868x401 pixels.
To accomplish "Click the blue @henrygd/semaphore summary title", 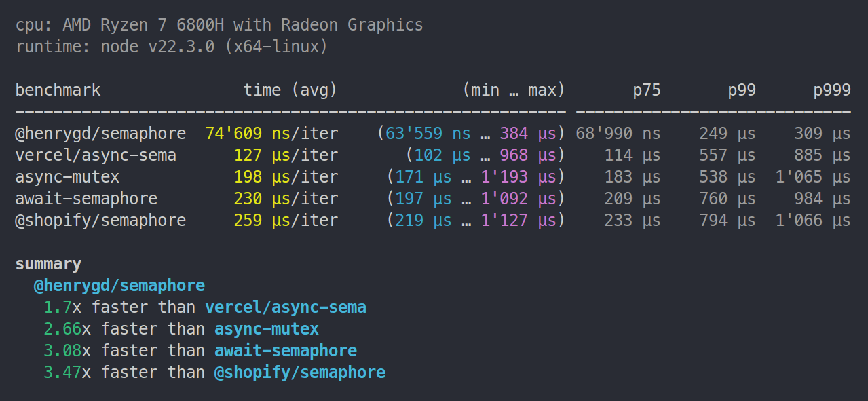I will 119,286.
